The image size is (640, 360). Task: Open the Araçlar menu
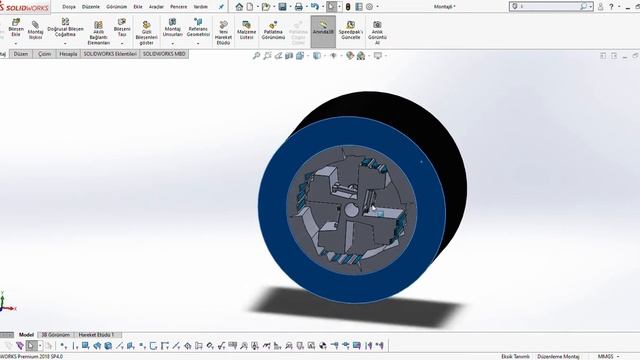[156, 7]
